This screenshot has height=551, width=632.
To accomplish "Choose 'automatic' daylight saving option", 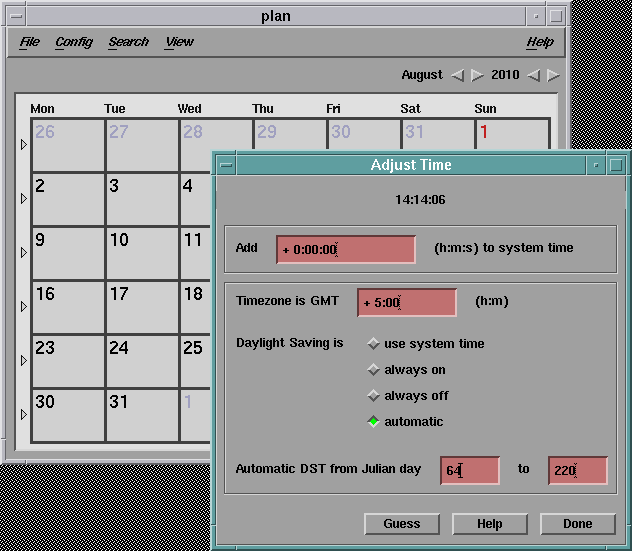I will [374, 422].
